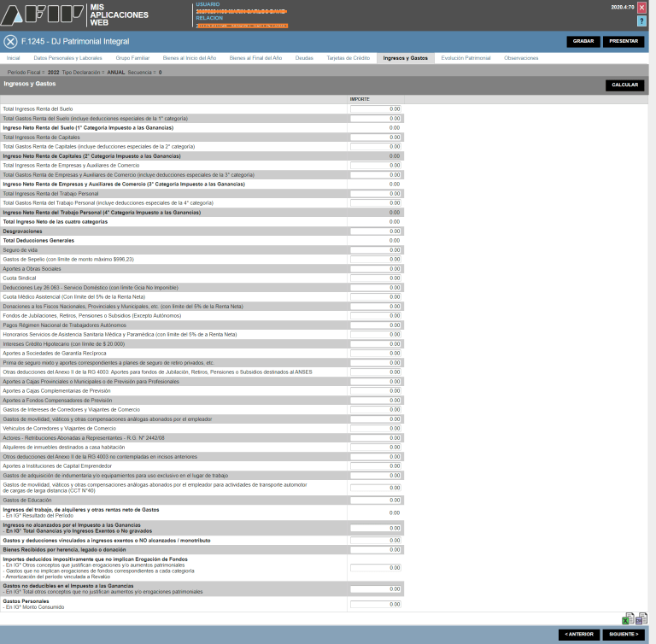Click the Excel export icon
Viewport: 656px width, 644px height.
628,618
